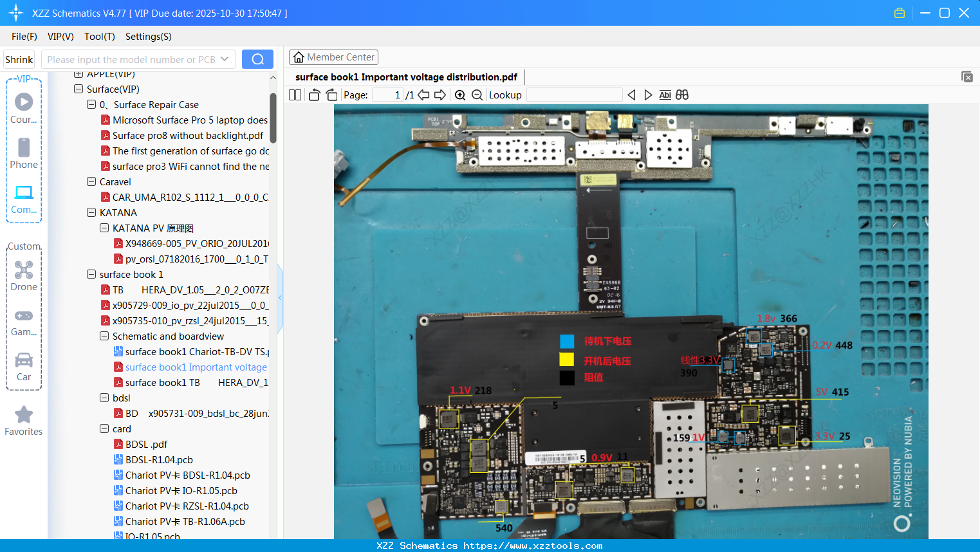This screenshot has height=552, width=980.
Task: Open the Game category
Action: coord(24,322)
